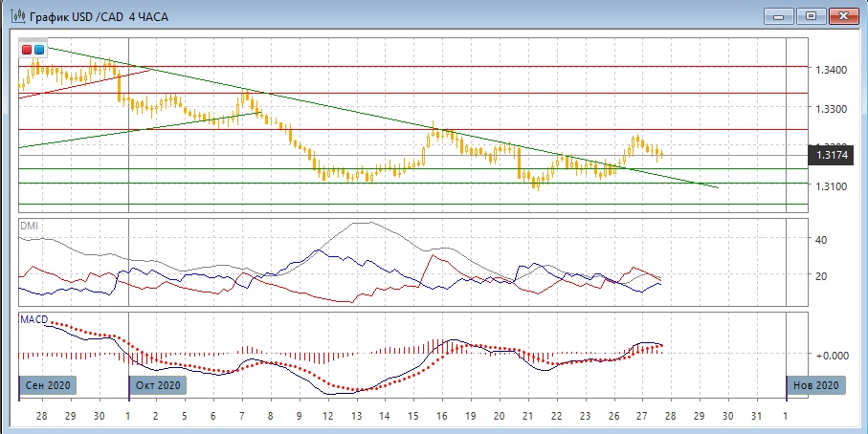Select the MACD indicator label

click(x=33, y=317)
